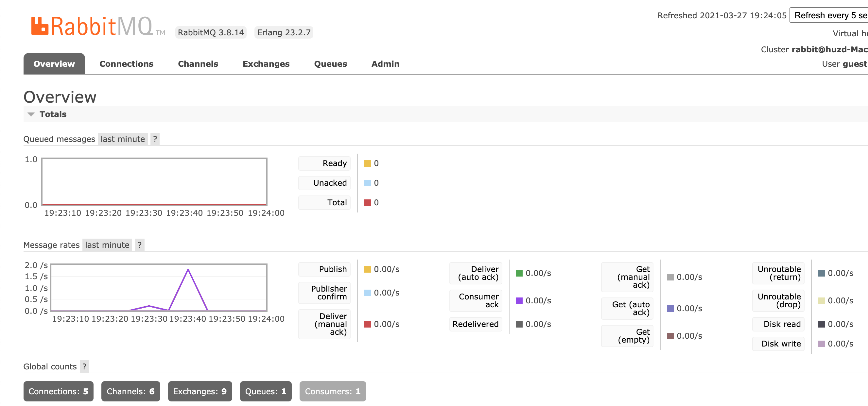Open the Admin tab
Viewport: 868px width, 406px height.
point(385,64)
